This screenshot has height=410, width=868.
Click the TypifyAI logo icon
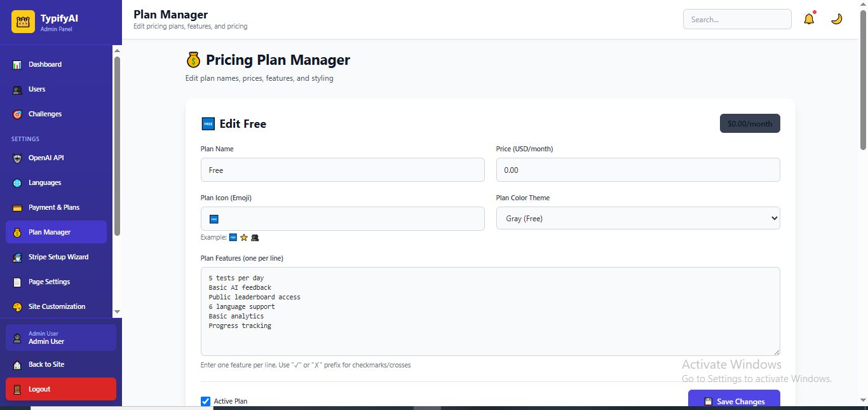(x=23, y=22)
